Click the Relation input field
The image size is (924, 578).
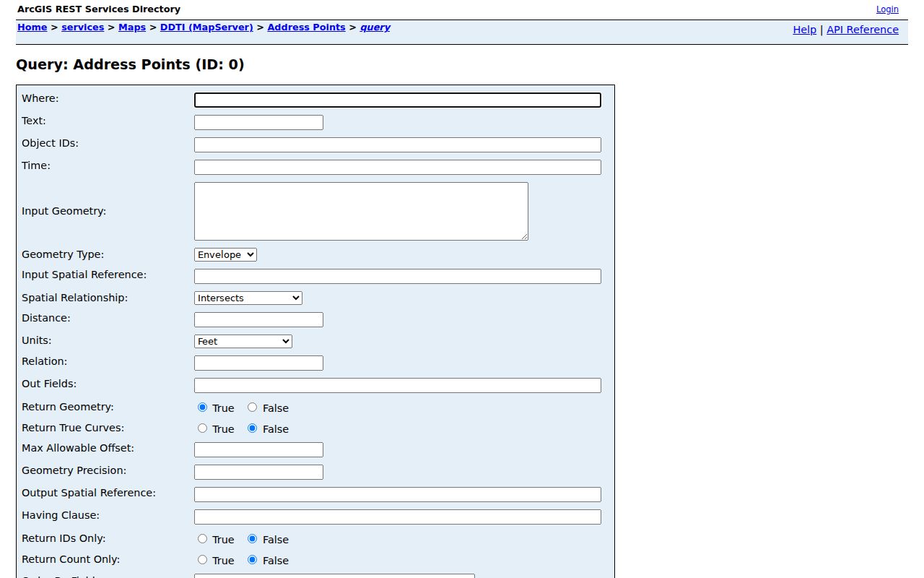(x=258, y=363)
